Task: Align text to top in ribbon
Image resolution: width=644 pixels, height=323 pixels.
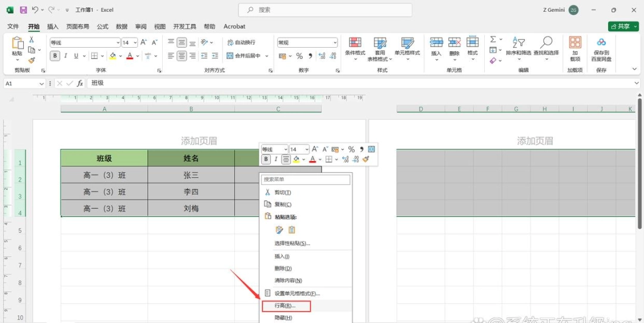Action: [171, 42]
